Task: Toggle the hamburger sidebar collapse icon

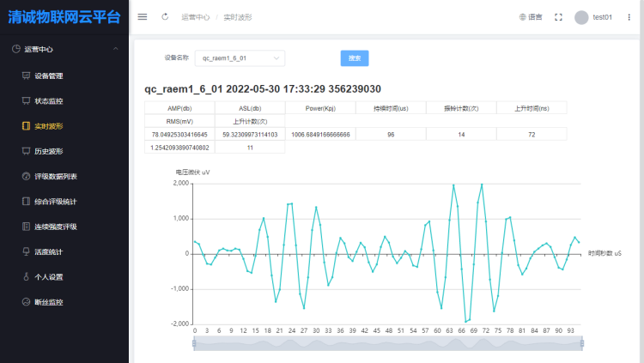Action: point(142,17)
